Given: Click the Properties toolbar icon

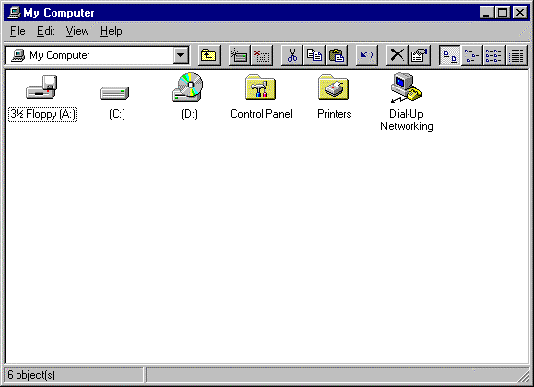Looking at the screenshot, I should pos(420,55).
